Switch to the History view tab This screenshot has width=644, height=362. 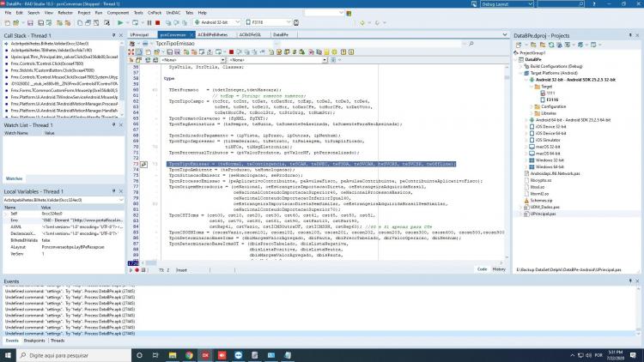click(499, 269)
